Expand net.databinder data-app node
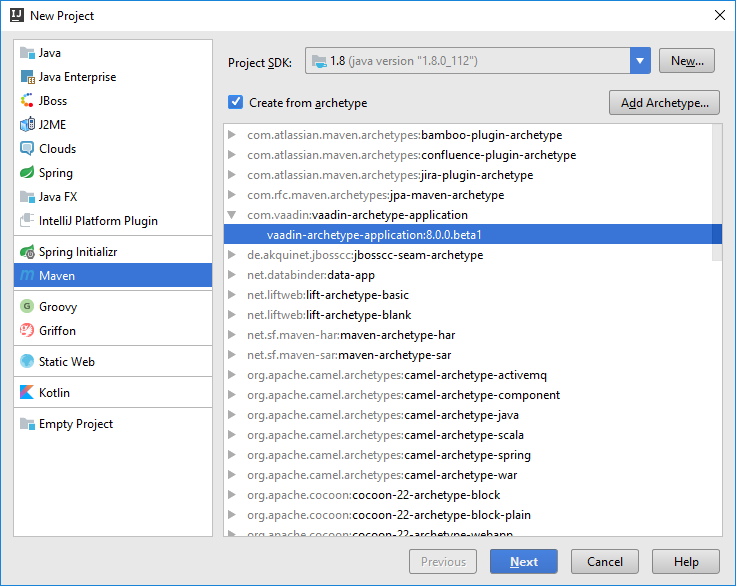 click(x=231, y=275)
